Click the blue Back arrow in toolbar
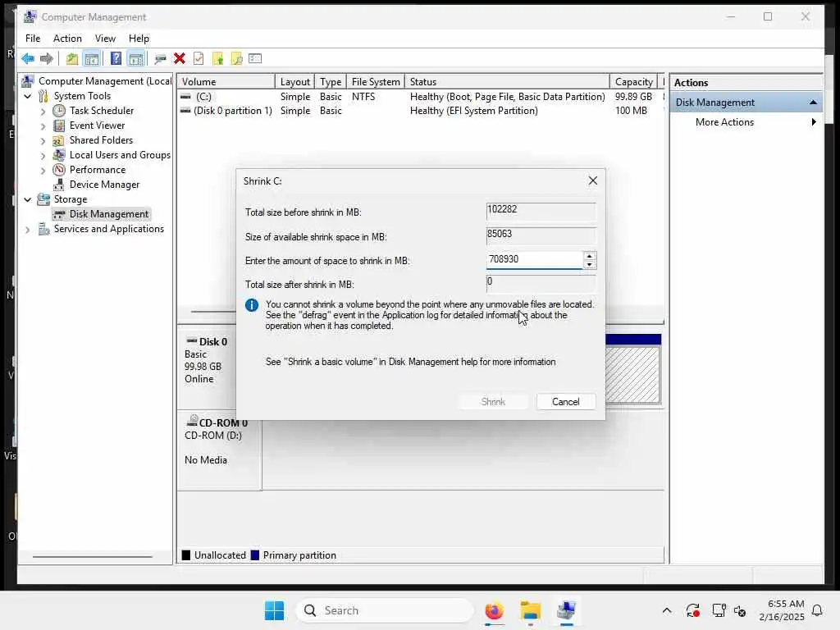This screenshot has width=840, height=630. point(27,58)
